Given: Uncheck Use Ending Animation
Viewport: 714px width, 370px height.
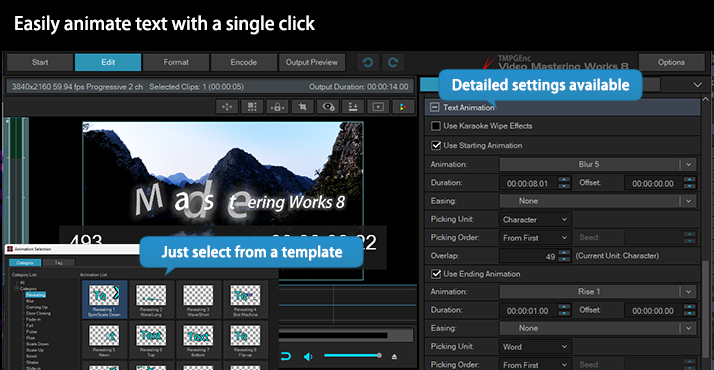Looking at the screenshot, I should click(x=436, y=274).
